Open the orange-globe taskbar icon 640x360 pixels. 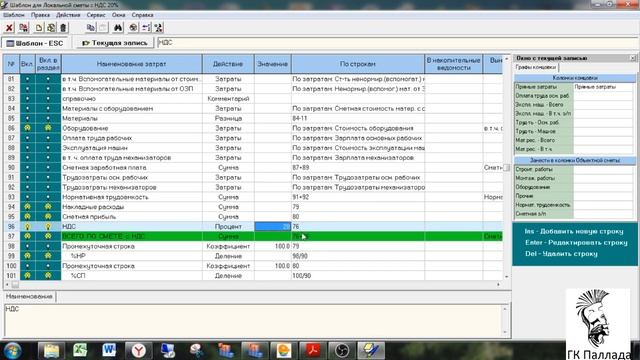284,351
